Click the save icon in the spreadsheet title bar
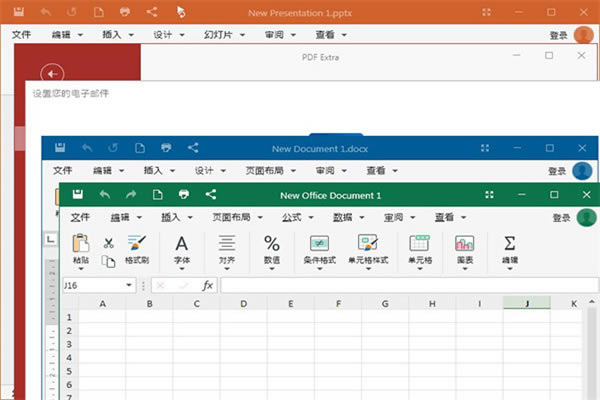The image size is (600, 400). (77, 195)
